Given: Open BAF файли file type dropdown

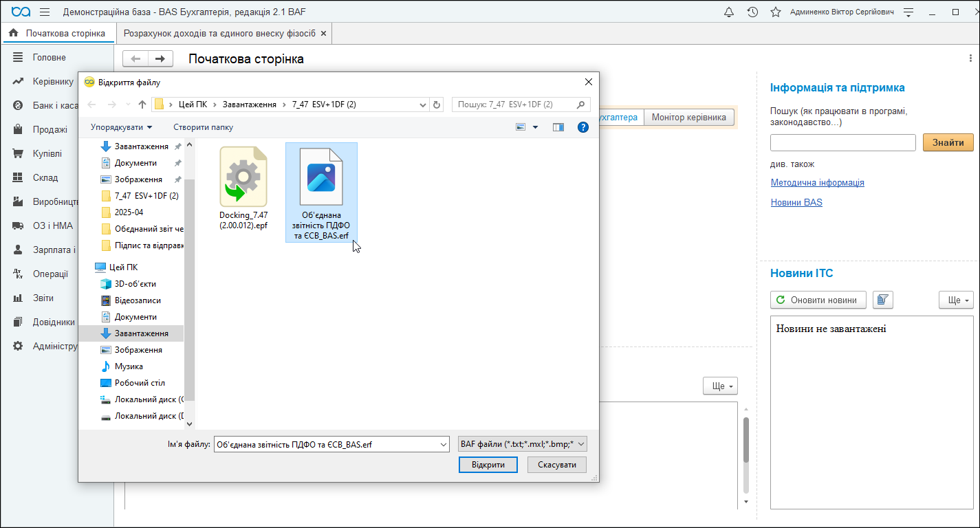Looking at the screenshot, I should (x=523, y=444).
